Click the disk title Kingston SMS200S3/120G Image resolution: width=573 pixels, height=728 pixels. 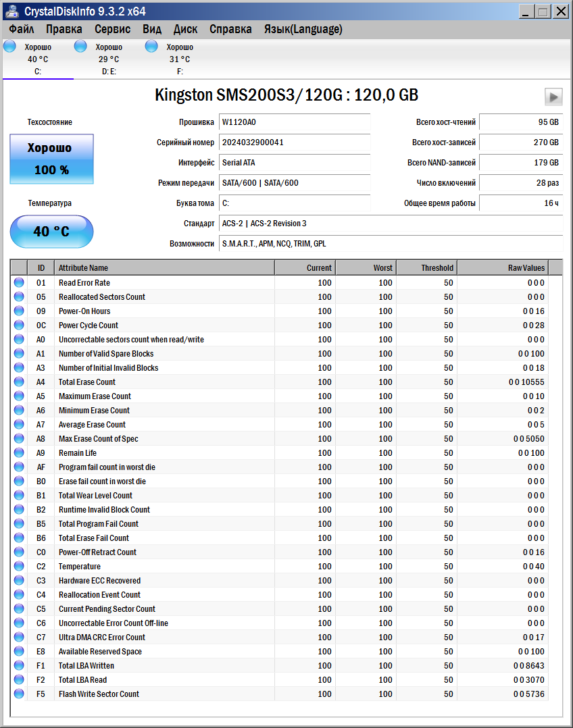coord(286,95)
